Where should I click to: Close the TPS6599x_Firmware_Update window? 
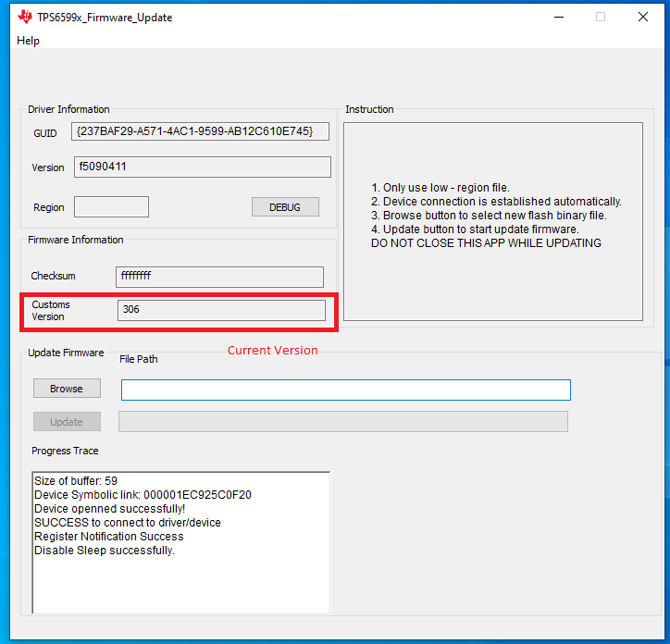tap(642, 17)
